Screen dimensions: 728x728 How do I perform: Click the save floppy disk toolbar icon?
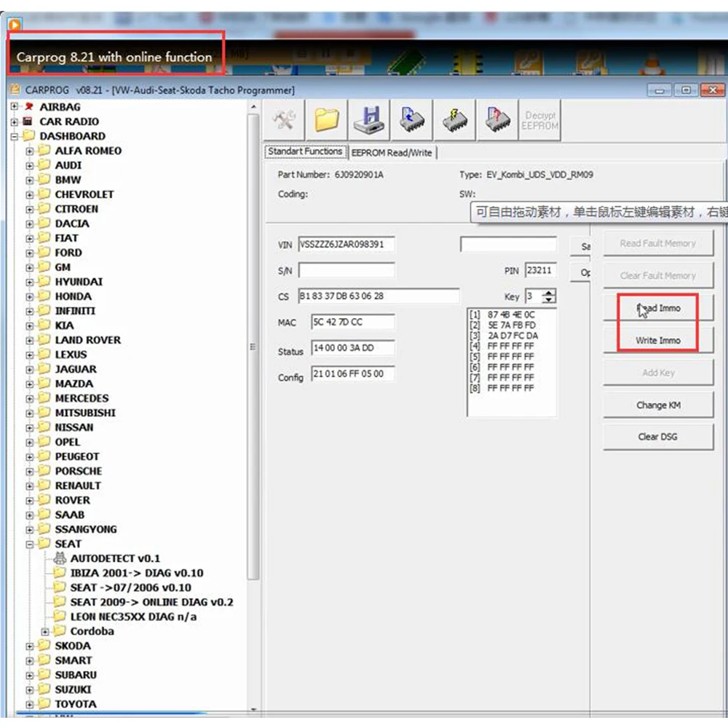pos(369,120)
